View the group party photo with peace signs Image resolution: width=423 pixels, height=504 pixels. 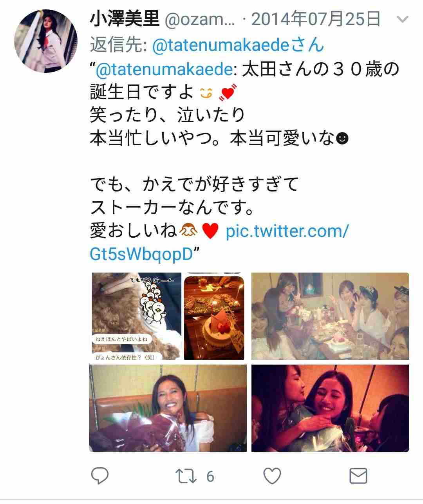[x=330, y=316]
